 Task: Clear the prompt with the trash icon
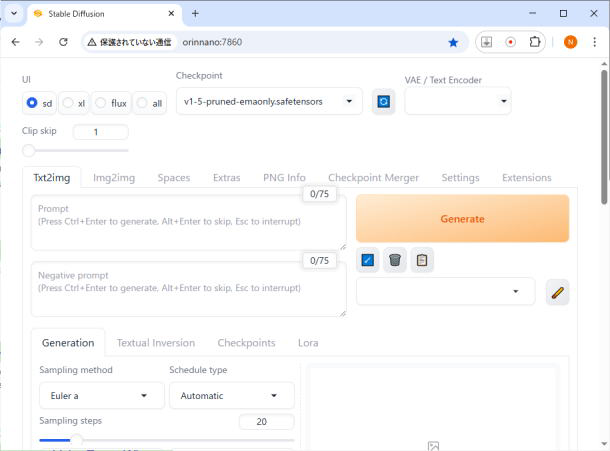coord(395,260)
